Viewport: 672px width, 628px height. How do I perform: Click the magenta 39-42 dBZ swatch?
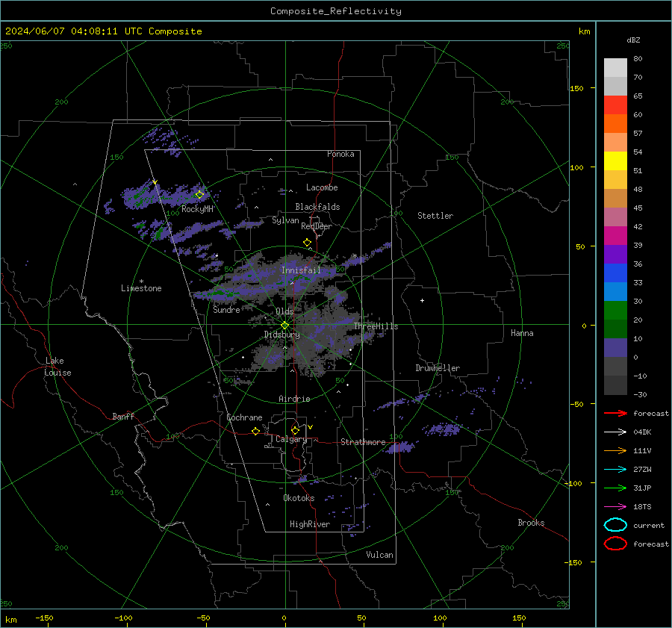pyautogui.click(x=615, y=236)
